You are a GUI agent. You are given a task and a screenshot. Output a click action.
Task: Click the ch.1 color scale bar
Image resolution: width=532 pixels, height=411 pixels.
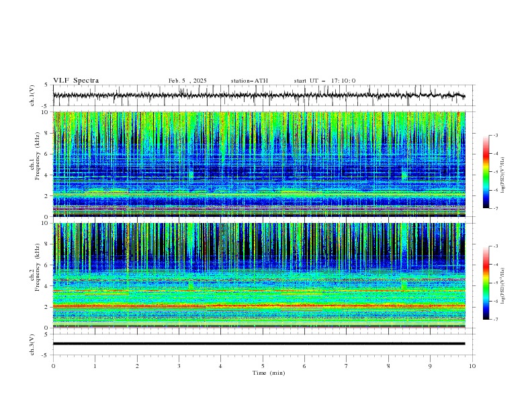(486, 172)
